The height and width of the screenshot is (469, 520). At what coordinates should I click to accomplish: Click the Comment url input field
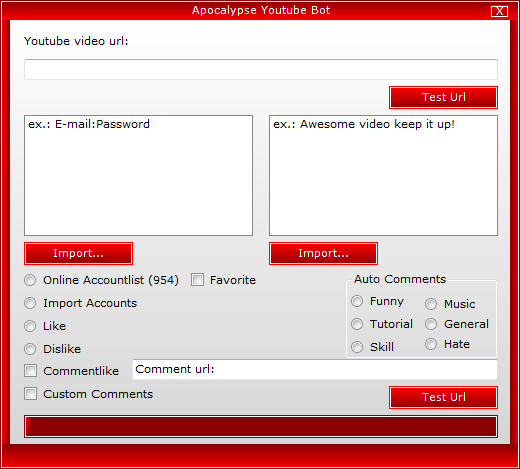tap(315, 369)
